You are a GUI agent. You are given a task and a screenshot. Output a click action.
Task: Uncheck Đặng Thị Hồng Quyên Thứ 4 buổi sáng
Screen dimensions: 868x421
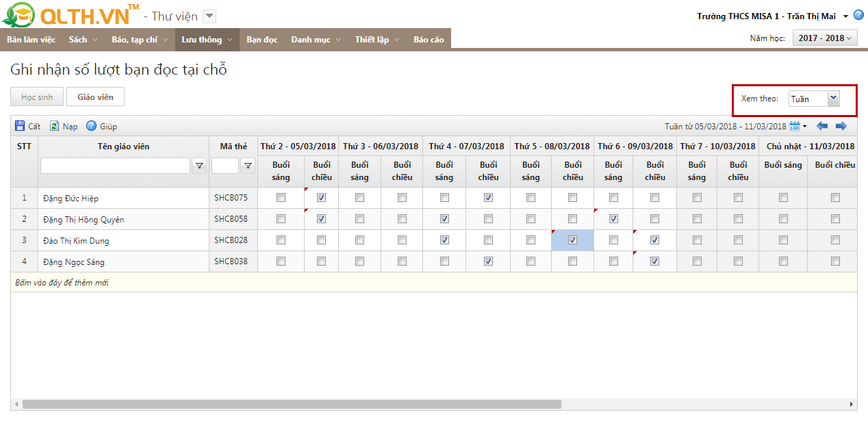444,219
